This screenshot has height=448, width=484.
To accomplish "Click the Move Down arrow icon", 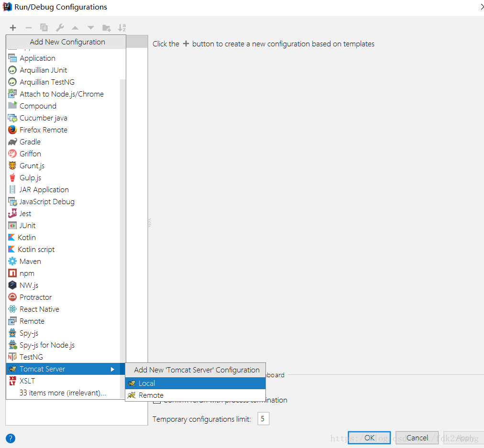I will click(91, 28).
